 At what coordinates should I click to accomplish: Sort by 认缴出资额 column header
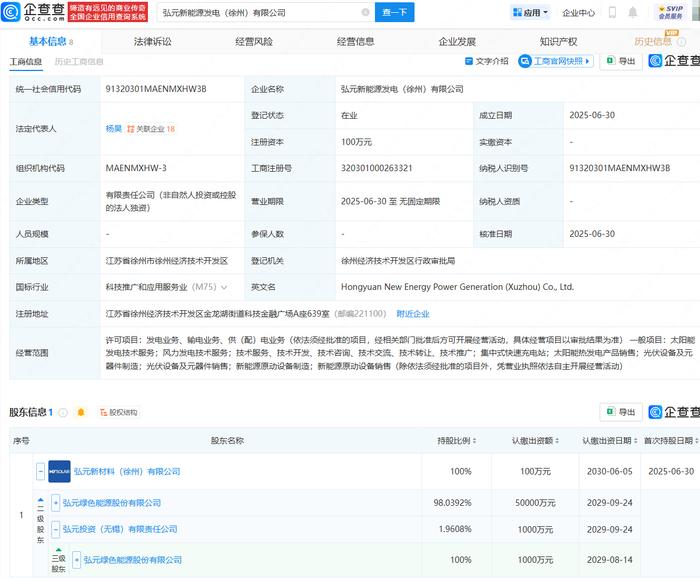tap(535, 441)
